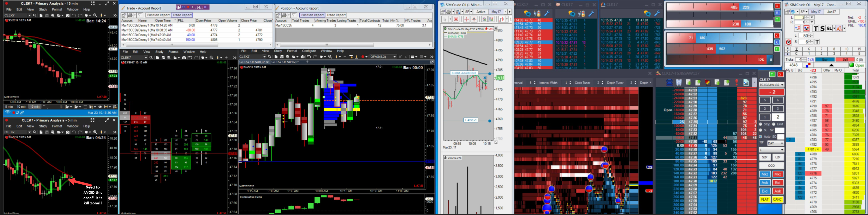The image size is (868, 215).
Task: Select the 10 min timeframe tab
Action: click(22, 107)
